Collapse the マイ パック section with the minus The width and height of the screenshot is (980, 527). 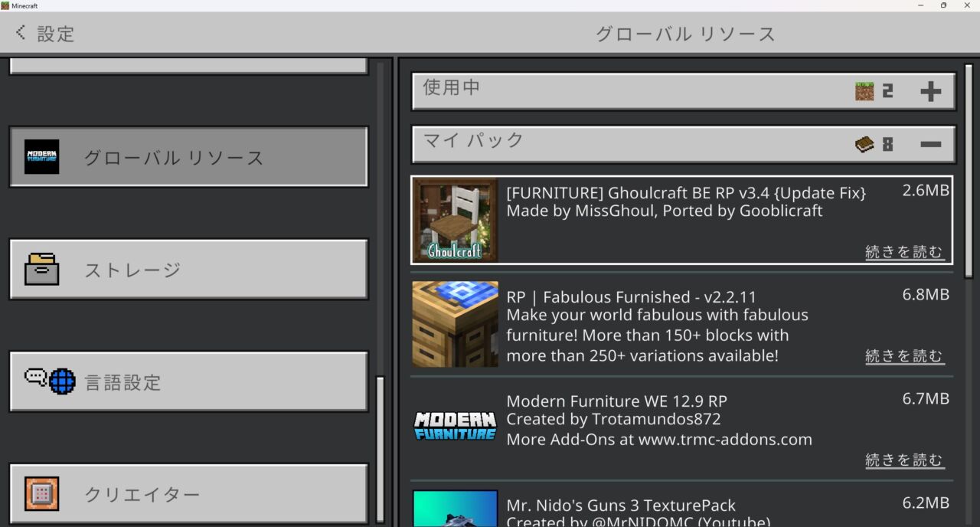[932, 142]
